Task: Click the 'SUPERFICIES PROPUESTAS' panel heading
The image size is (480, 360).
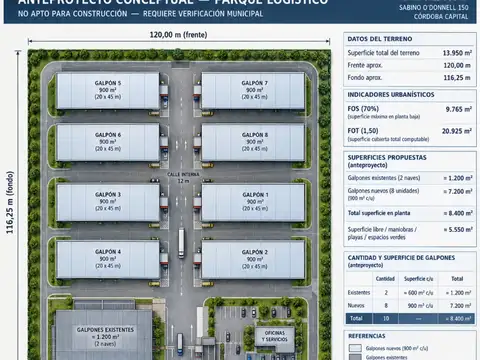Action: point(387,157)
